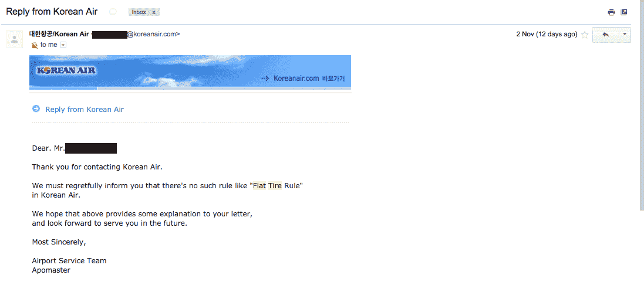This screenshot has width=644, height=292.
Task: Click the Korean Air logo in the banner
Action: pos(66,70)
